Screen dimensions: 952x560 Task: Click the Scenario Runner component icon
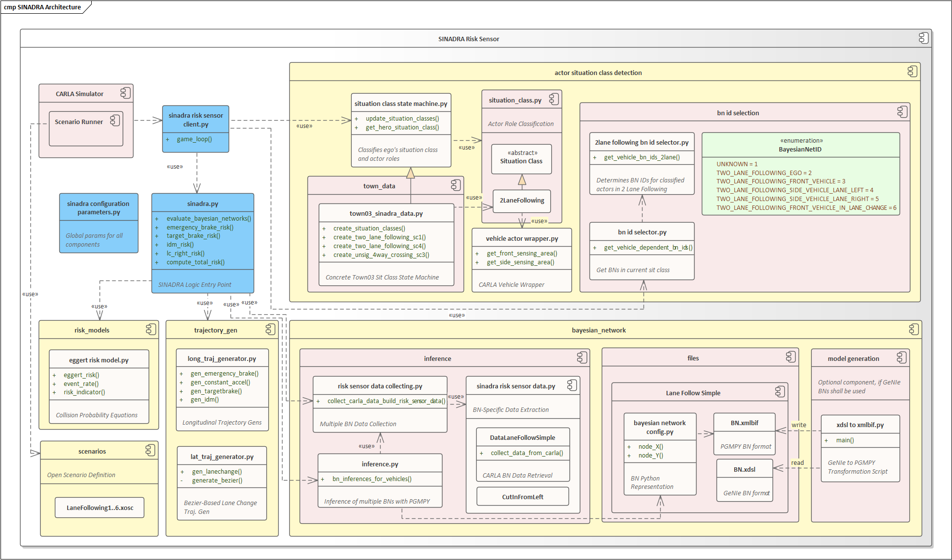click(115, 121)
